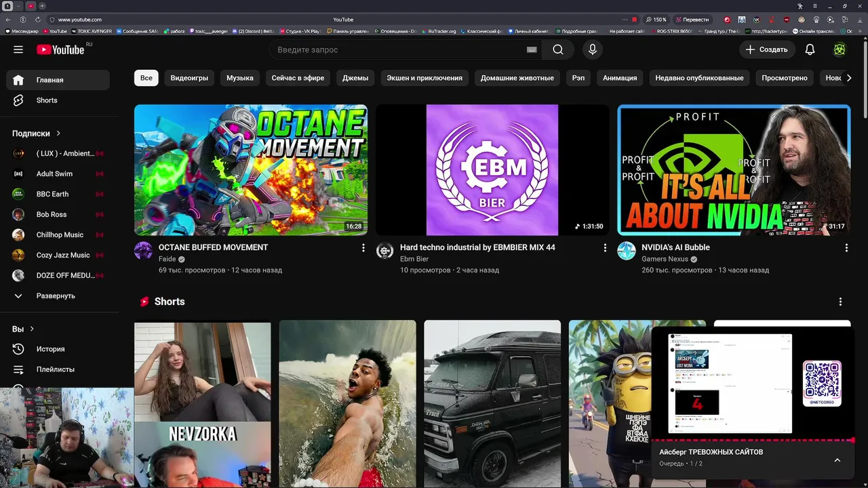Start voice search with the microphone
868x488 pixels.
click(x=593, y=49)
